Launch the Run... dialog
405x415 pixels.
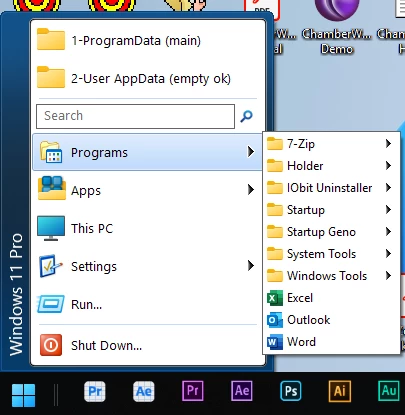pos(147,304)
